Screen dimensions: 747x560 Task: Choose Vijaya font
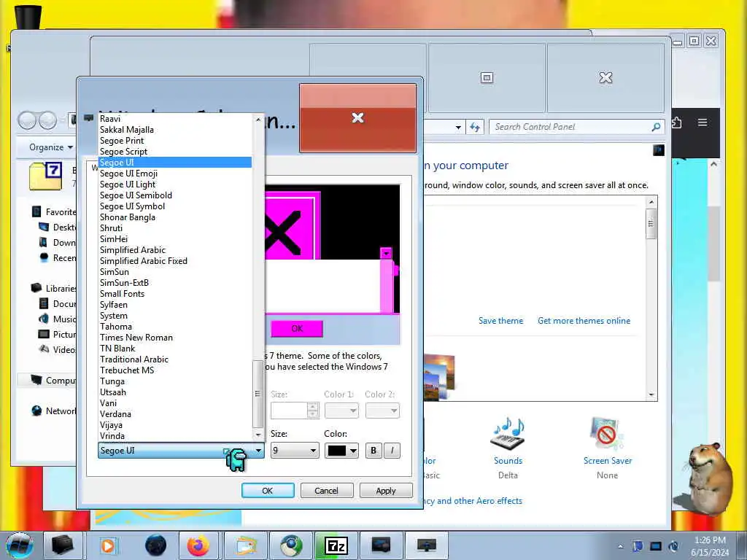coord(175,425)
